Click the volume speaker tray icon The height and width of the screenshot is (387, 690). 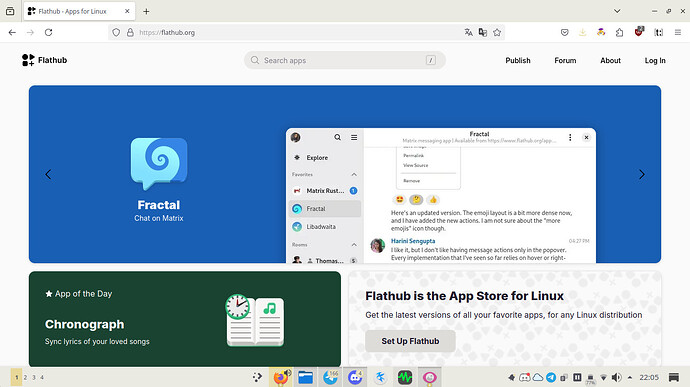617,377
